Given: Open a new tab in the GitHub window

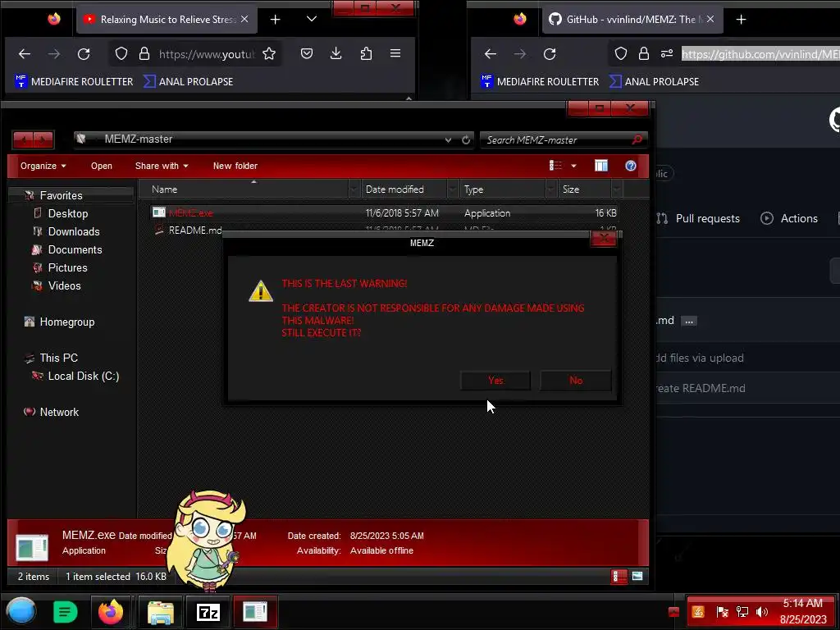Looking at the screenshot, I should 742,20.
